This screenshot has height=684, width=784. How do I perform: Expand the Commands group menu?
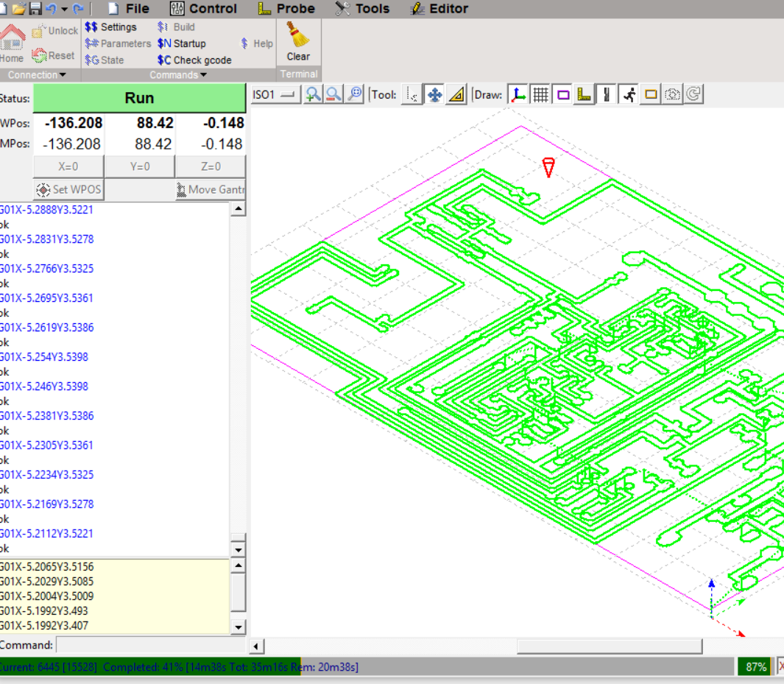point(178,75)
